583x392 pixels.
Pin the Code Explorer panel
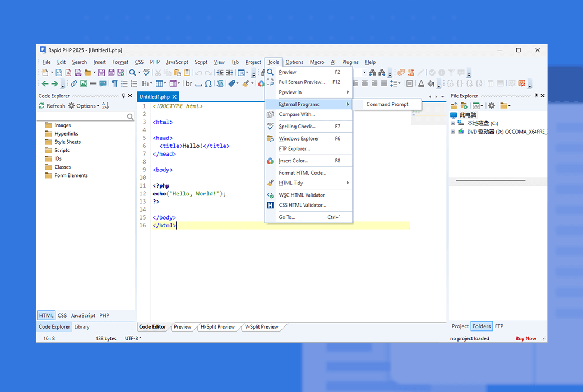(123, 96)
